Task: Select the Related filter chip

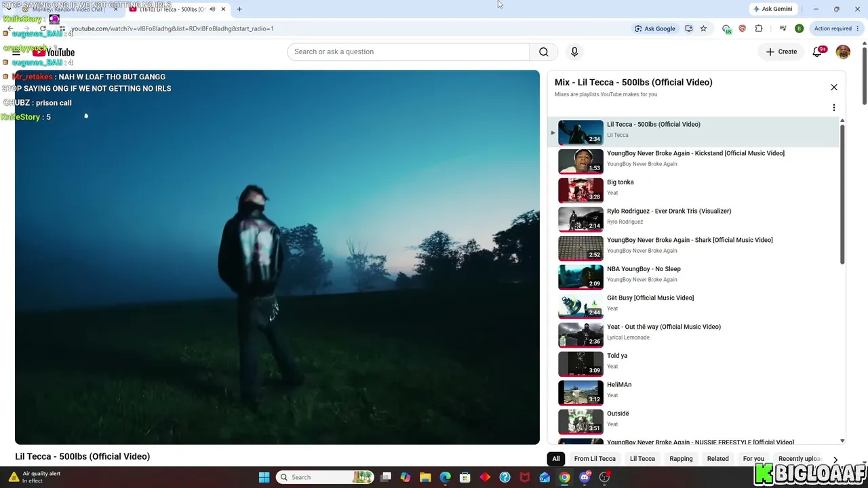Action: pyautogui.click(x=718, y=459)
